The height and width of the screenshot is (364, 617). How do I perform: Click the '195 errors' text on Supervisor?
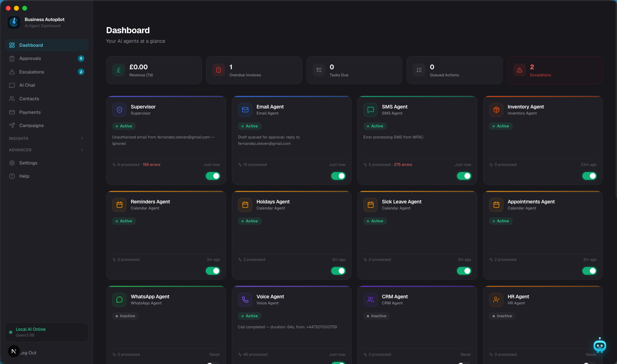[151, 165]
